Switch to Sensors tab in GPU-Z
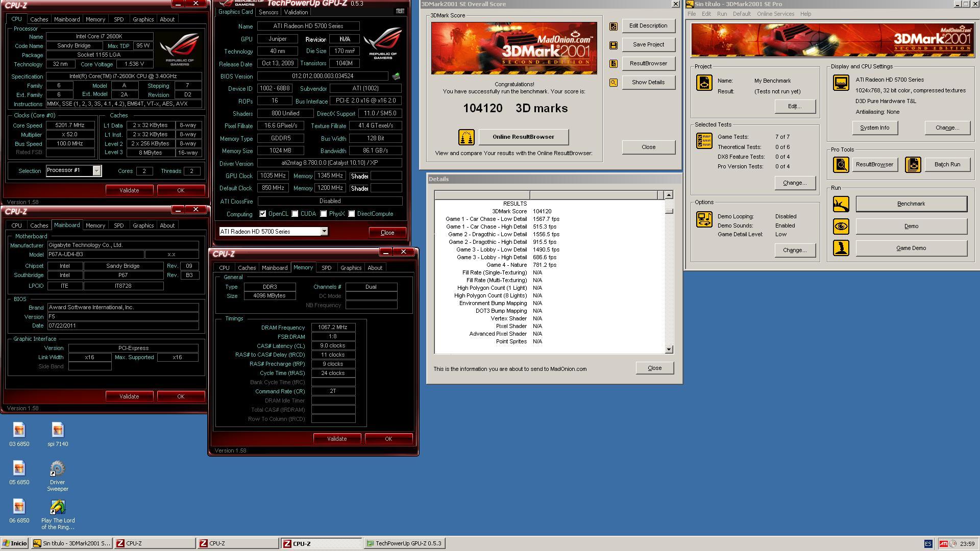 [268, 12]
